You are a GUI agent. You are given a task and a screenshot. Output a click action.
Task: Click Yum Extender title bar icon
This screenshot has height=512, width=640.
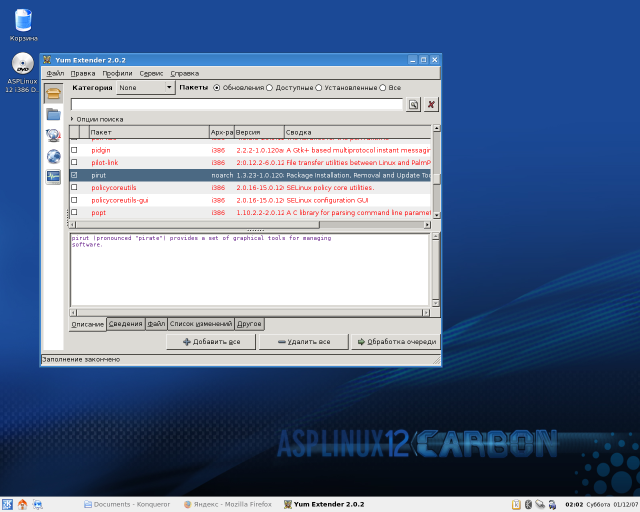[x=47, y=60]
